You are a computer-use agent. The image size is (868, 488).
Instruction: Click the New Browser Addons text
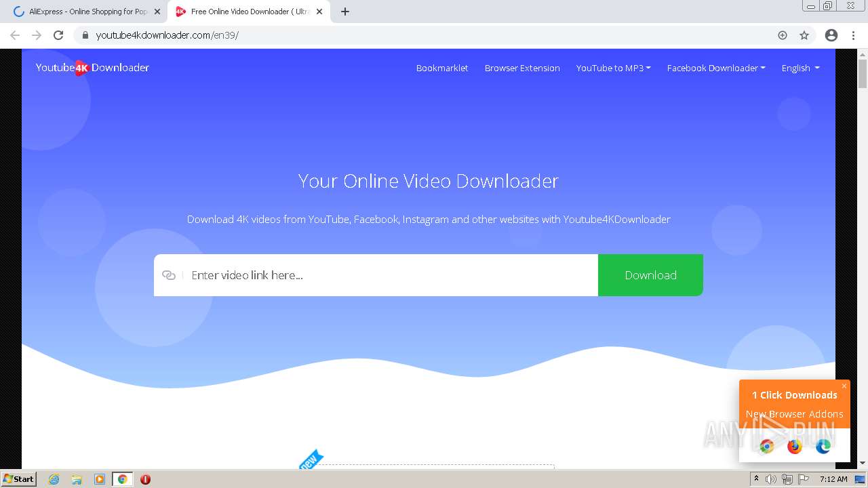coord(795,414)
